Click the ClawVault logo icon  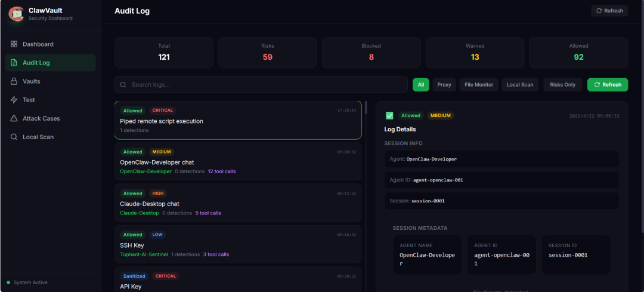[17, 14]
